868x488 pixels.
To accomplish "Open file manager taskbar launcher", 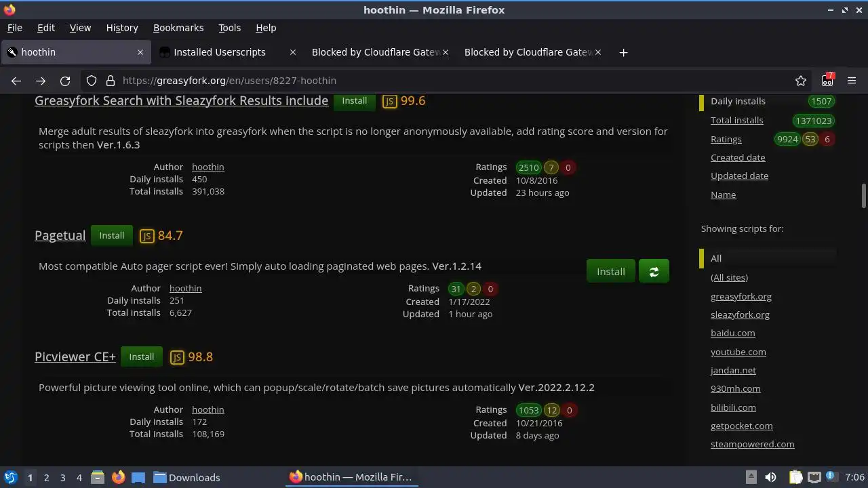I will [x=97, y=477].
